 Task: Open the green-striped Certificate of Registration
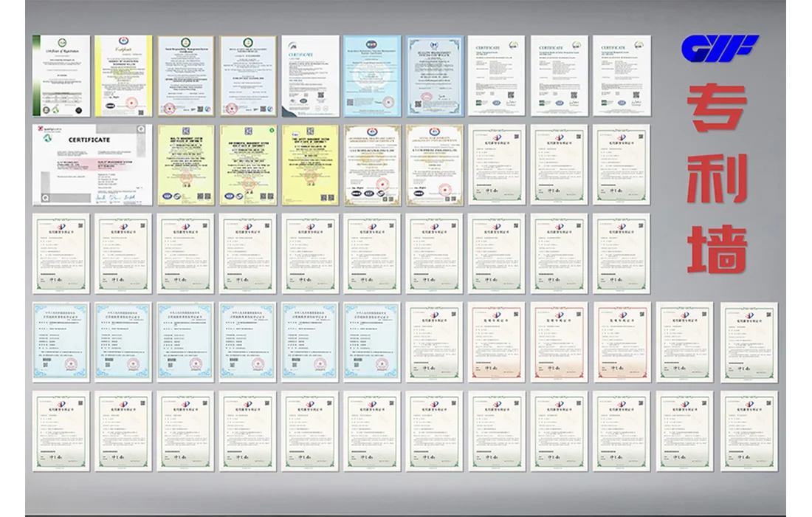tap(61, 76)
